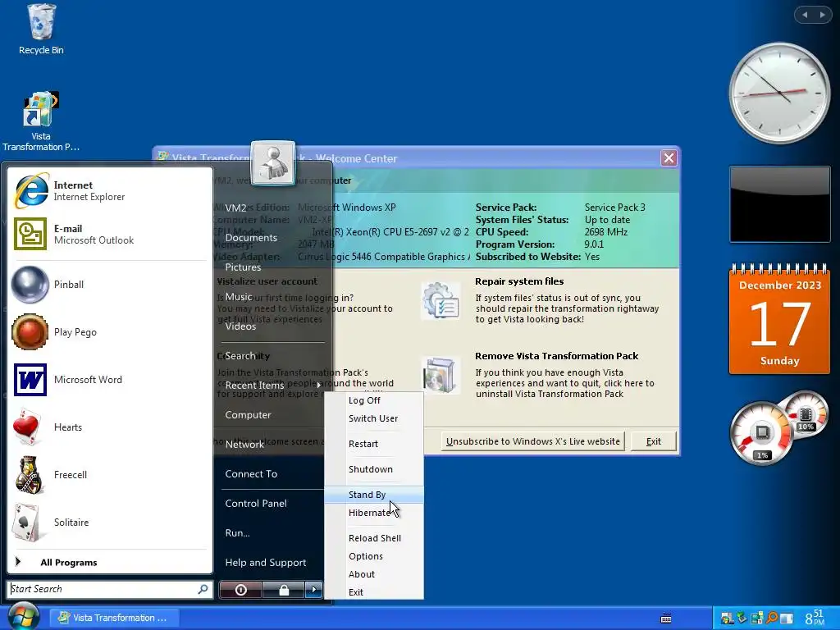840x630 pixels.
Task: Start the Pinball game
Action: (x=109, y=285)
